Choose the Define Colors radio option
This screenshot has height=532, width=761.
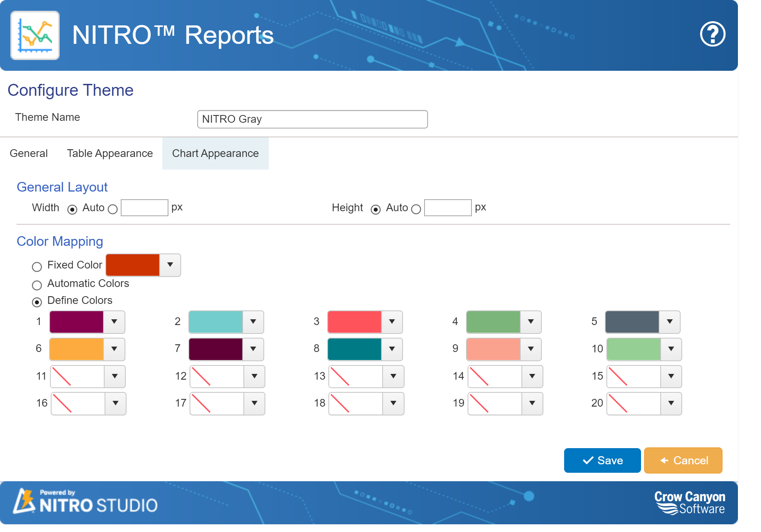coord(37,302)
